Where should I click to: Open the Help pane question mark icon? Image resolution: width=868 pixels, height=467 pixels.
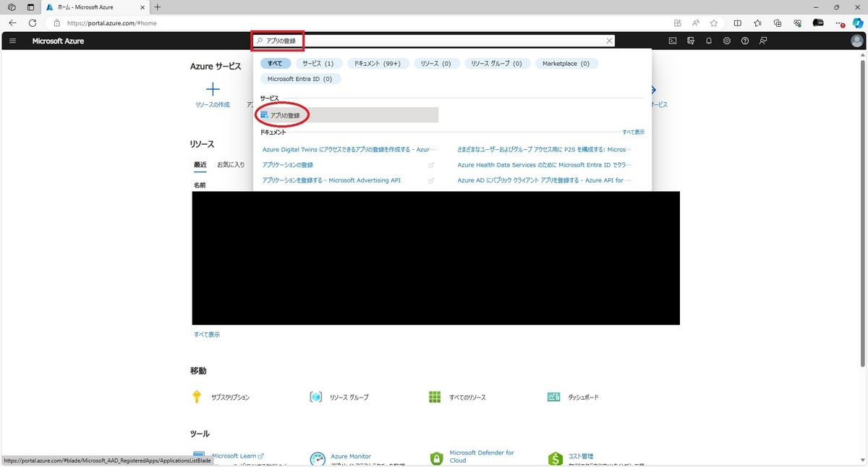click(744, 41)
